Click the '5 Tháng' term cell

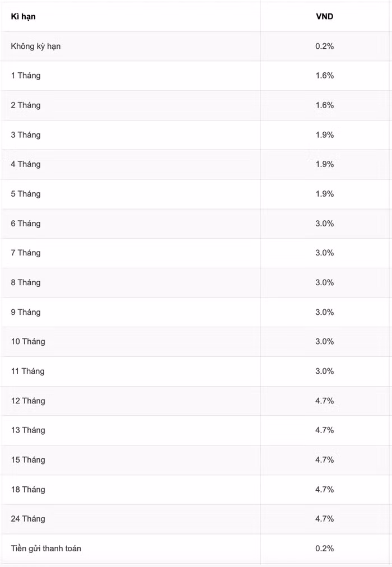click(26, 194)
